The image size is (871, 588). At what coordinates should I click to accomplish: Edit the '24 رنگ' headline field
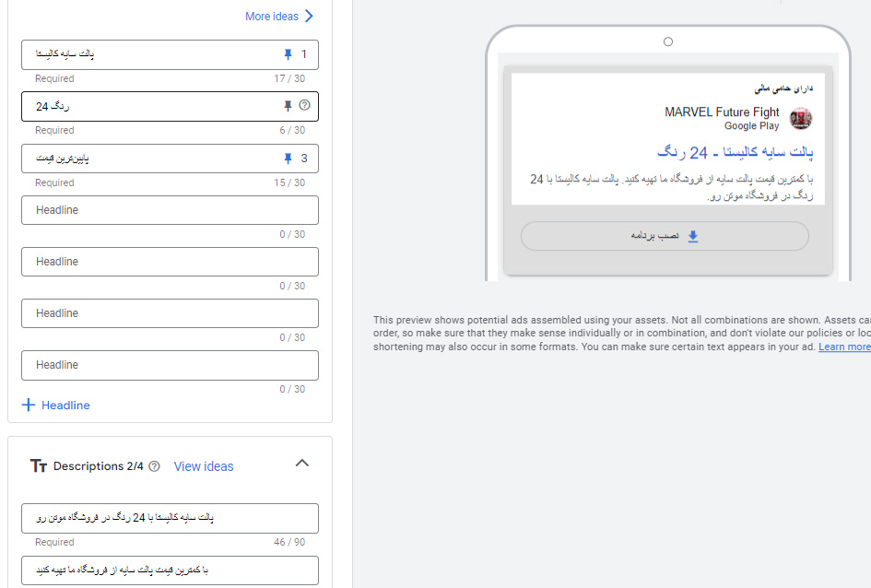pos(170,106)
